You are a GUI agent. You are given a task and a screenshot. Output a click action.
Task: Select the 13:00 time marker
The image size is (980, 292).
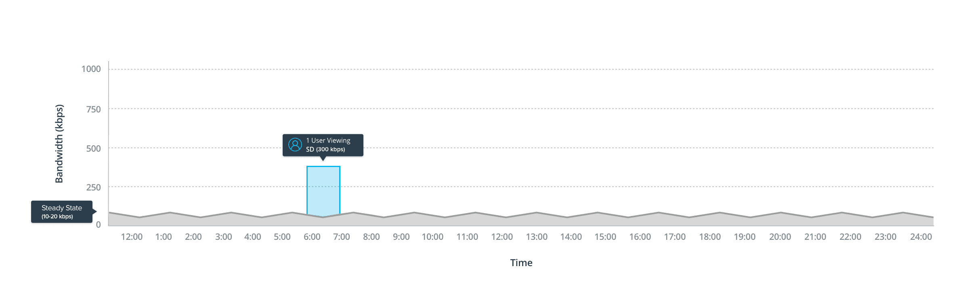pyautogui.click(x=537, y=237)
